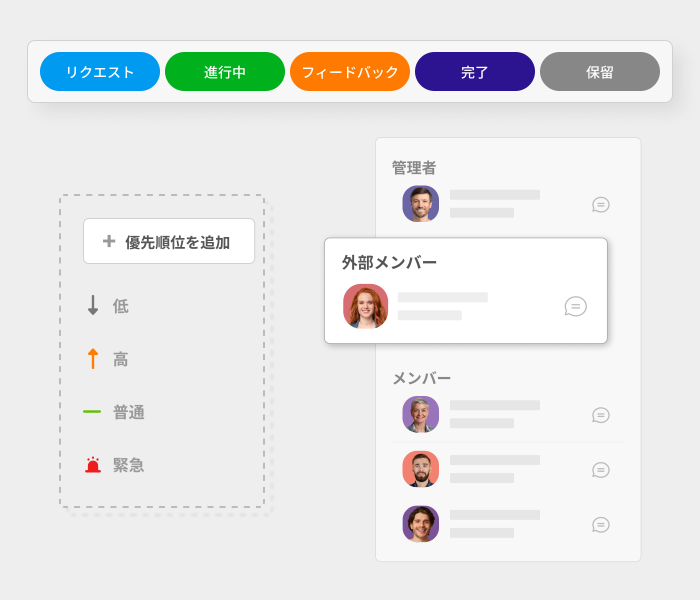700x600 pixels.
Task: Switch to the 進行中 status
Action: click(x=225, y=72)
